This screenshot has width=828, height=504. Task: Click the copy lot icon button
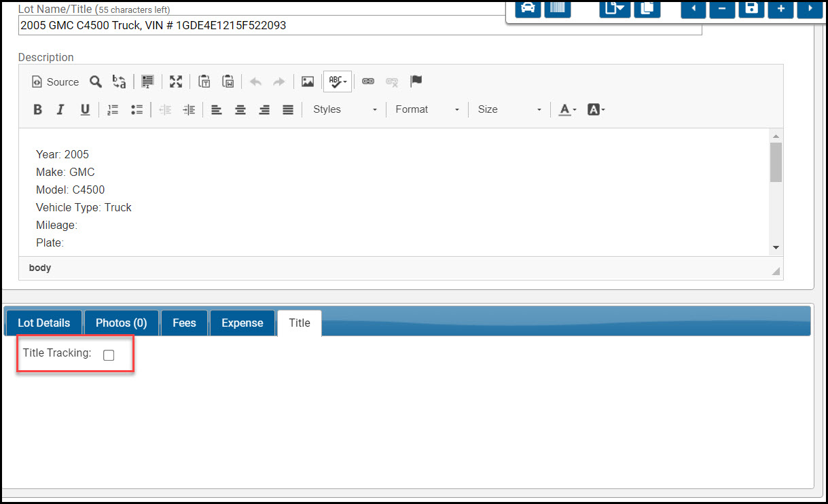[647, 8]
